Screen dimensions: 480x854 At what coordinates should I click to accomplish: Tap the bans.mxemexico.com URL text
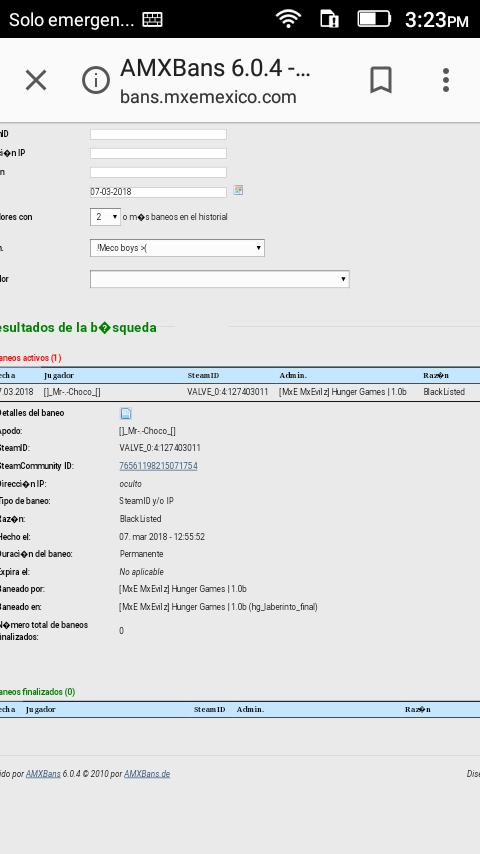coord(208,97)
